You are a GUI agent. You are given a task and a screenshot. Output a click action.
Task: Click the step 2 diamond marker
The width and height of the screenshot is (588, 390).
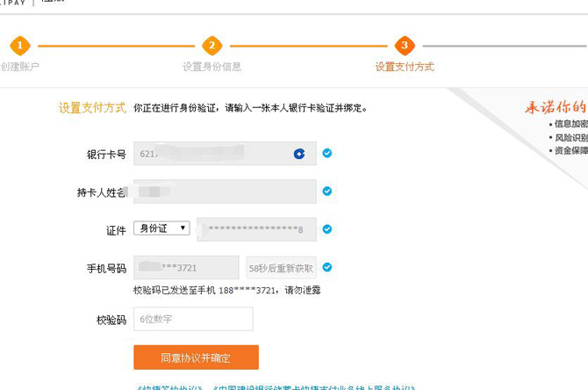pyautogui.click(x=212, y=46)
